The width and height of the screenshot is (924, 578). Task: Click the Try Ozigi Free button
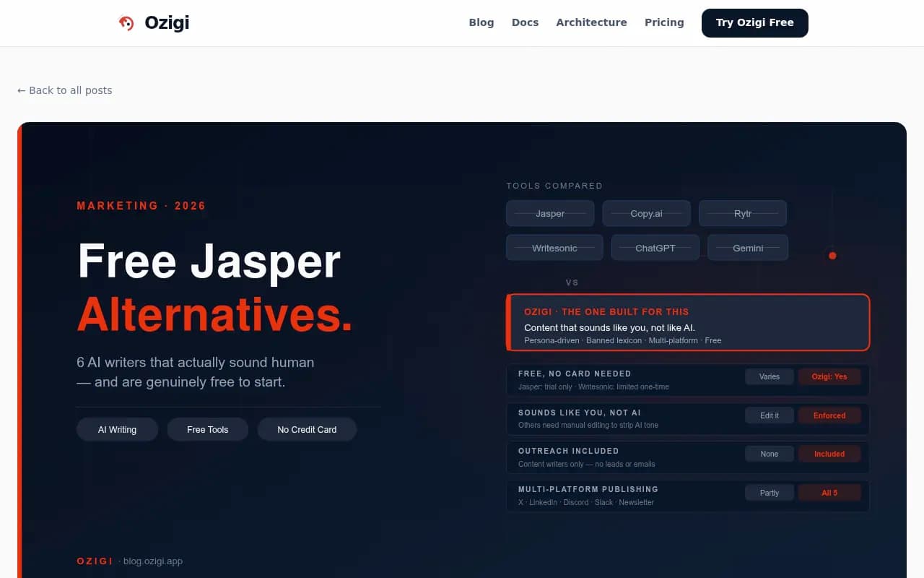tap(755, 22)
